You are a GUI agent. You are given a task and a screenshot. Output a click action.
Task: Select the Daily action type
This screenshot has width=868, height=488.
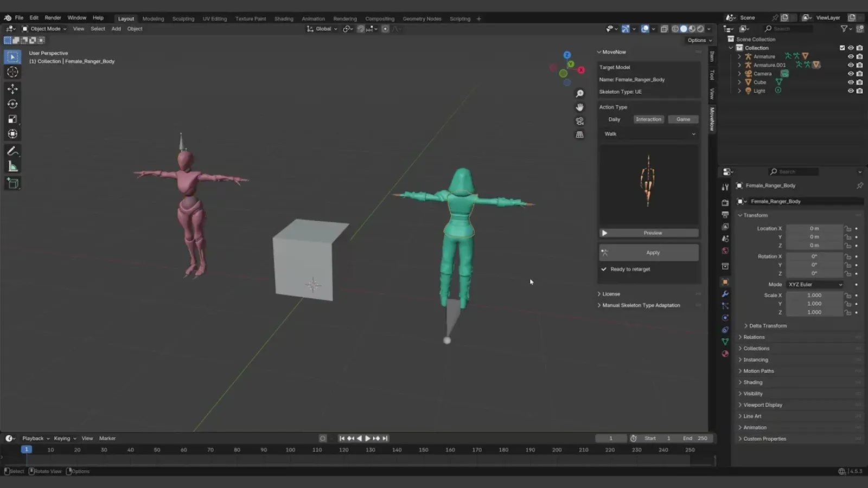(614, 119)
